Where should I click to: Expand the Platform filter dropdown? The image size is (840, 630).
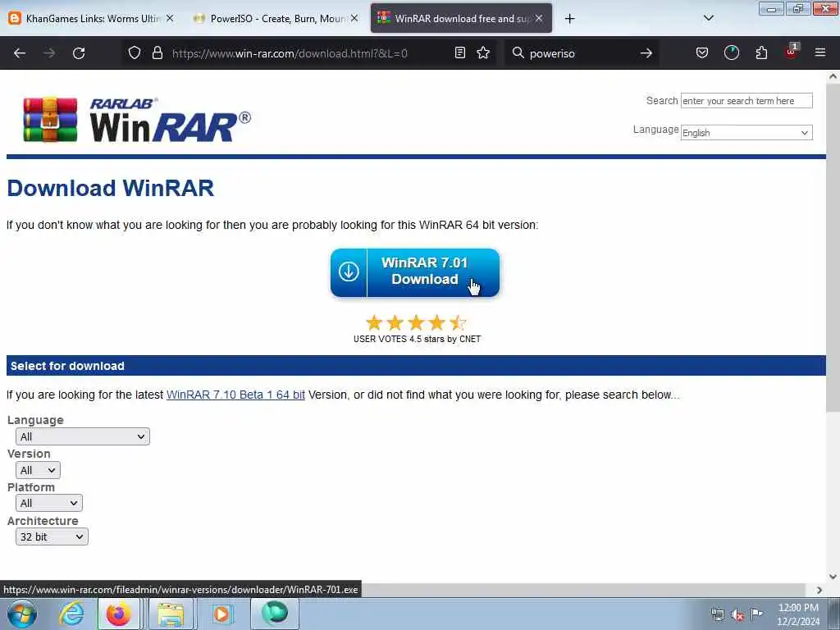click(48, 503)
